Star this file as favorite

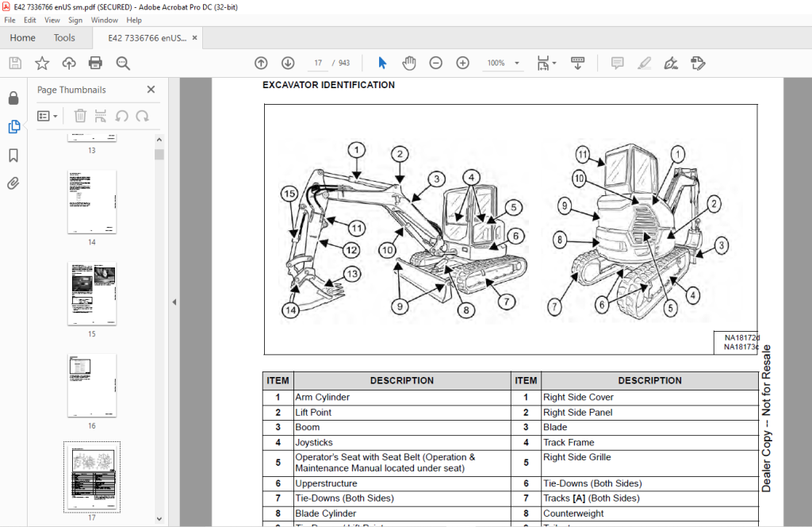click(42, 63)
